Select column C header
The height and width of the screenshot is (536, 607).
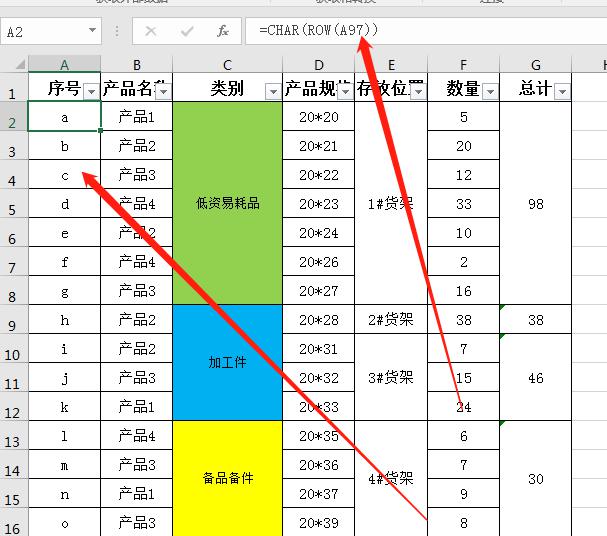[228, 64]
